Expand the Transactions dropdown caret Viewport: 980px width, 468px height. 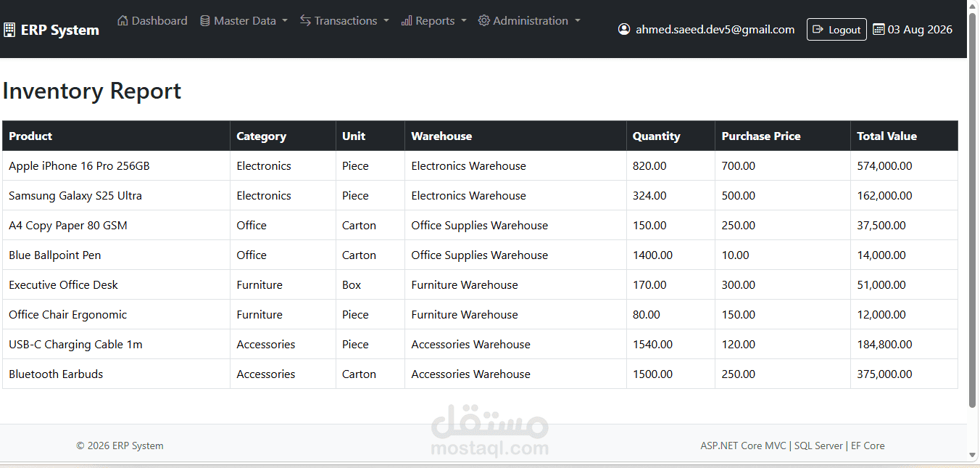click(x=386, y=20)
